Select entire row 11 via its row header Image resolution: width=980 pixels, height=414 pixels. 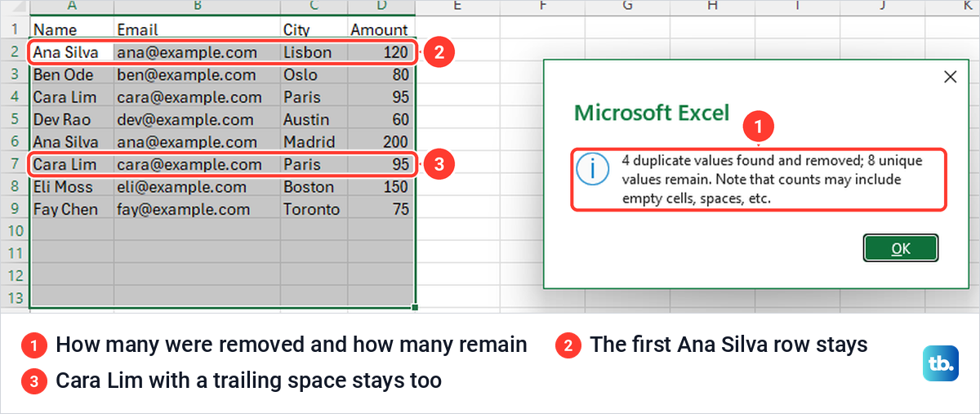click(x=15, y=254)
